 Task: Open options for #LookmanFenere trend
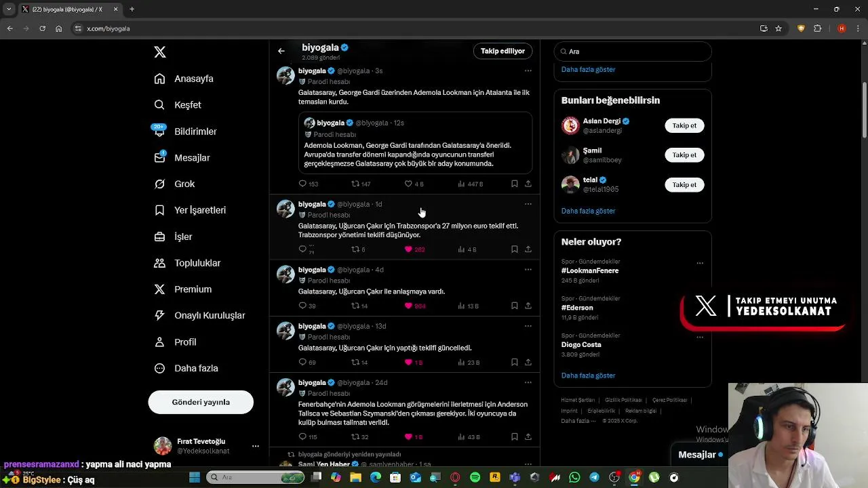pyautogui.click(x=700, y=263)
